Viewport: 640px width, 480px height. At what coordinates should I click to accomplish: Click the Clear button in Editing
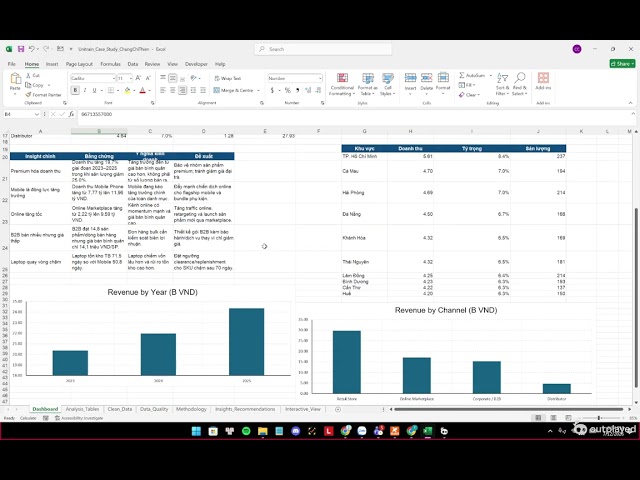[469, 95]
